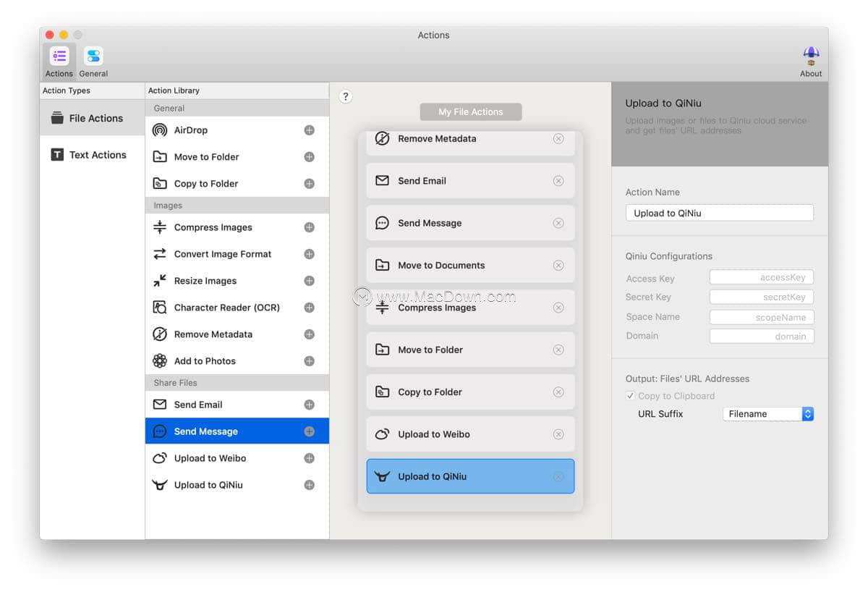Add Remove Metadata from library
The image size is (868, 592).
(x=310, y=334)
